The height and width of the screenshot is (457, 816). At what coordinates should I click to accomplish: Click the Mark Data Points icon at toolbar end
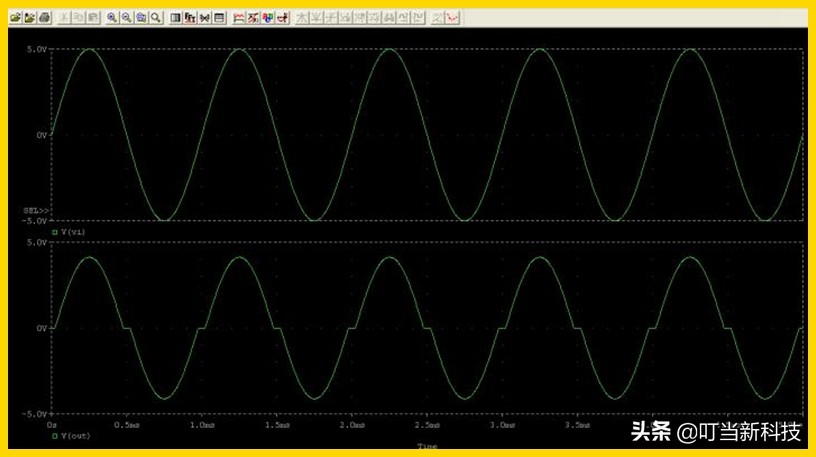point(452,18)
